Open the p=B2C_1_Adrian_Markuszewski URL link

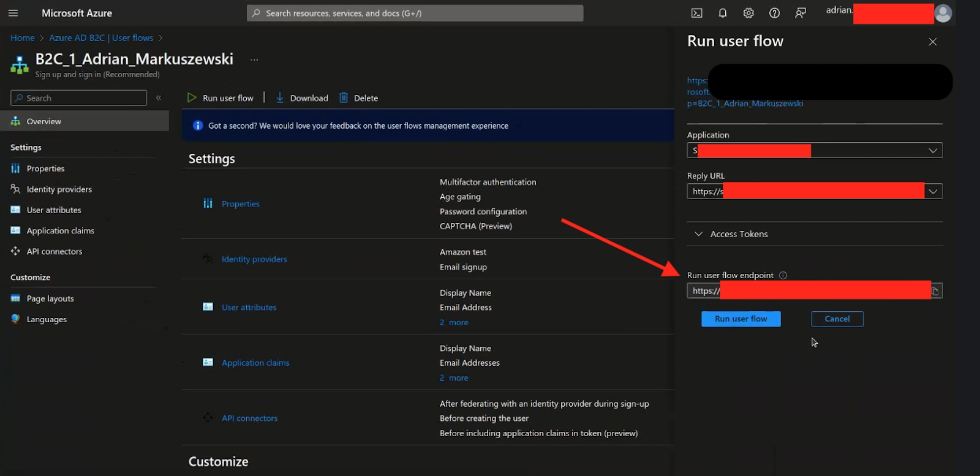tap(745, 104)
